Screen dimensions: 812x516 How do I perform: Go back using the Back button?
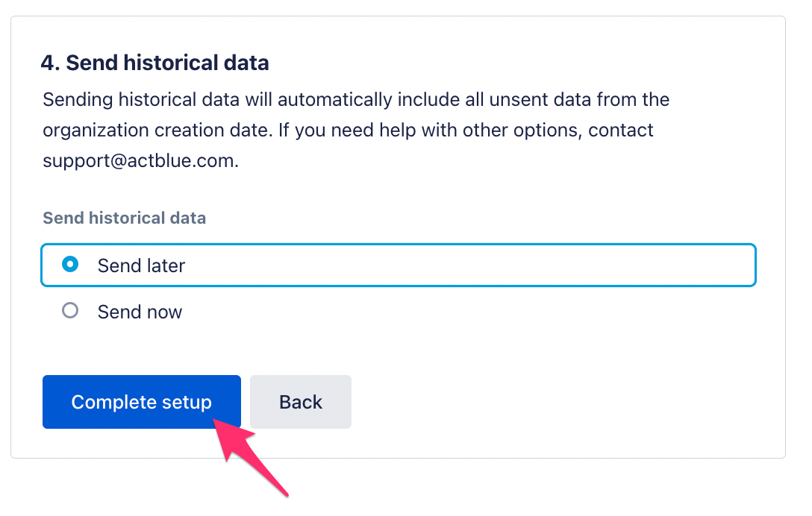300,402
